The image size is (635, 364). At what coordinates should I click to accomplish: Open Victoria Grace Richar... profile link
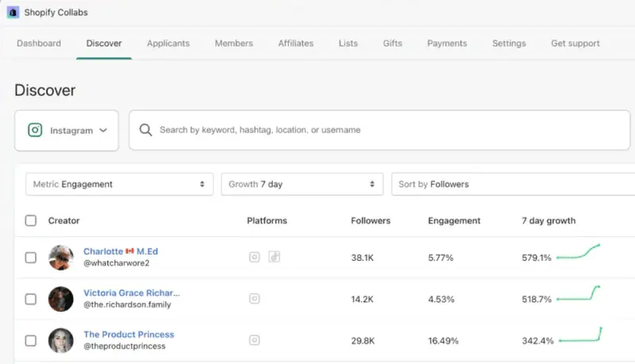[132, 293]
